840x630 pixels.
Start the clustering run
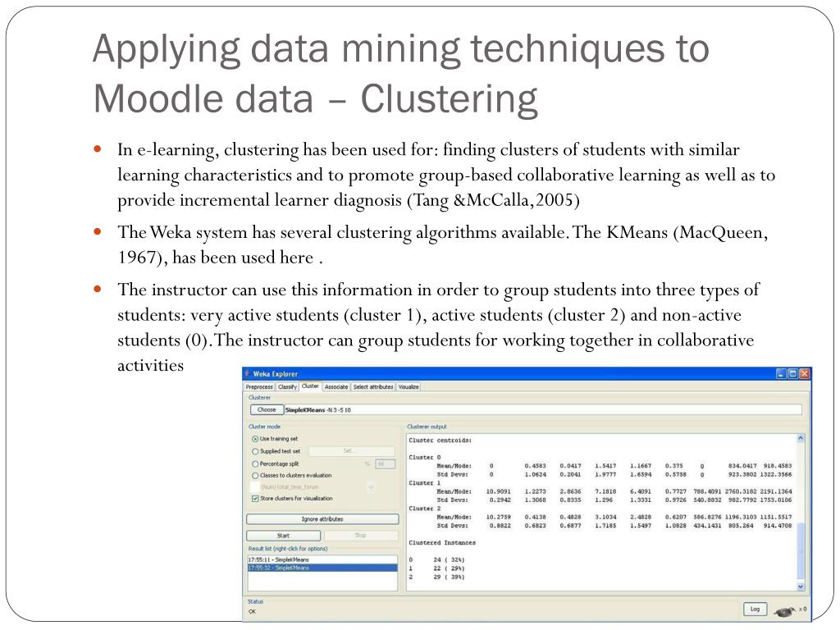click(x=283, y=536)
